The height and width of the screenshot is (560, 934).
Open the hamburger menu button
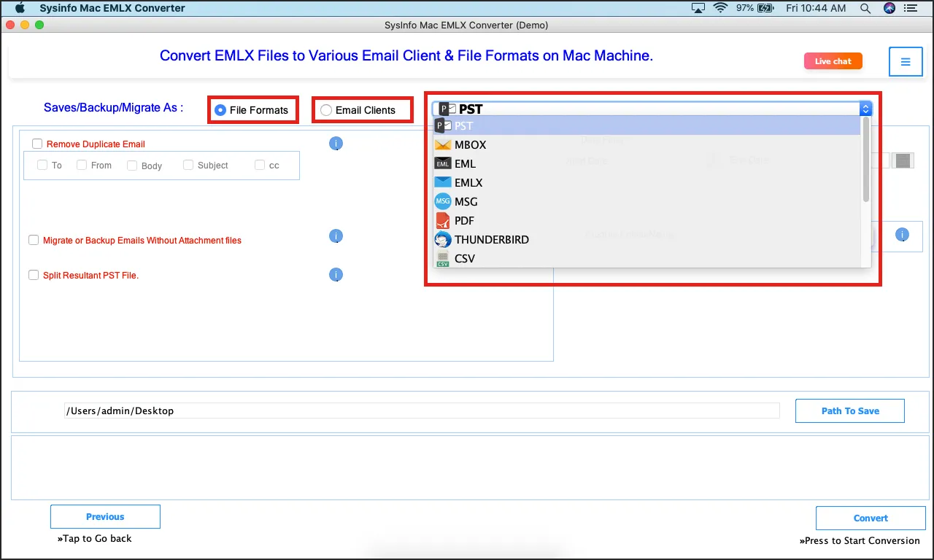tap(906, 62)
